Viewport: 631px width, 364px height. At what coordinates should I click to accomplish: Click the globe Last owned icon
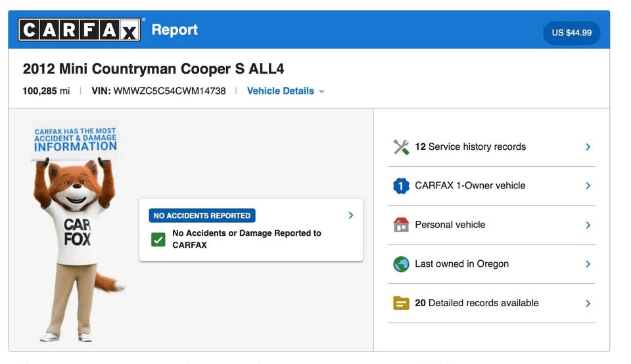click(x=401, y=264)
